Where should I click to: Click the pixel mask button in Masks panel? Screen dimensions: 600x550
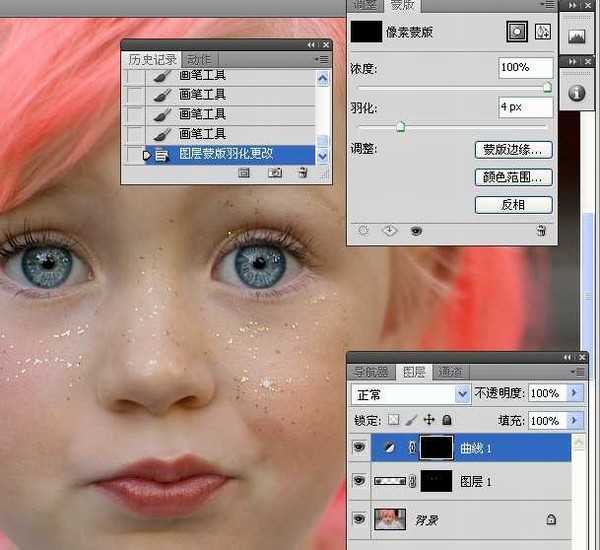tap(518, 31)
